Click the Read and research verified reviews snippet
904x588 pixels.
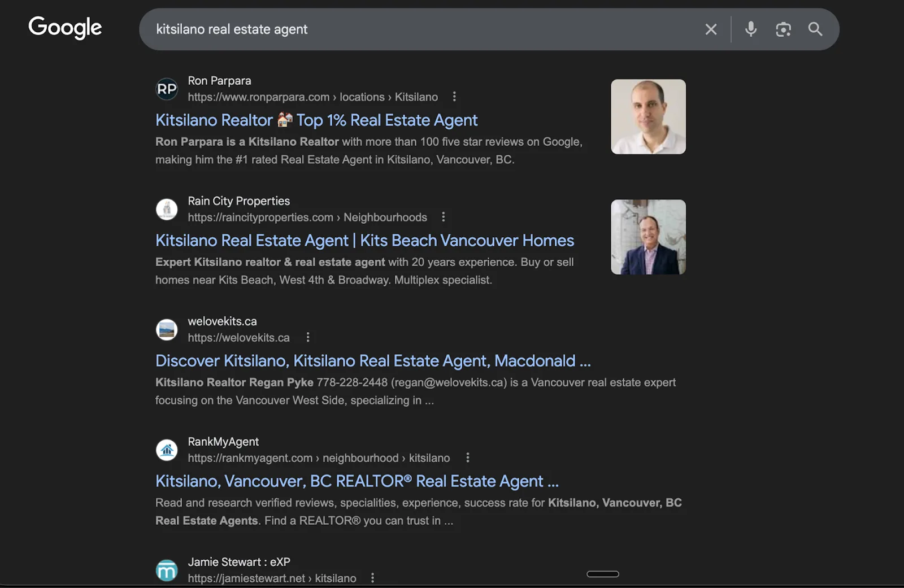pos(419,512)
